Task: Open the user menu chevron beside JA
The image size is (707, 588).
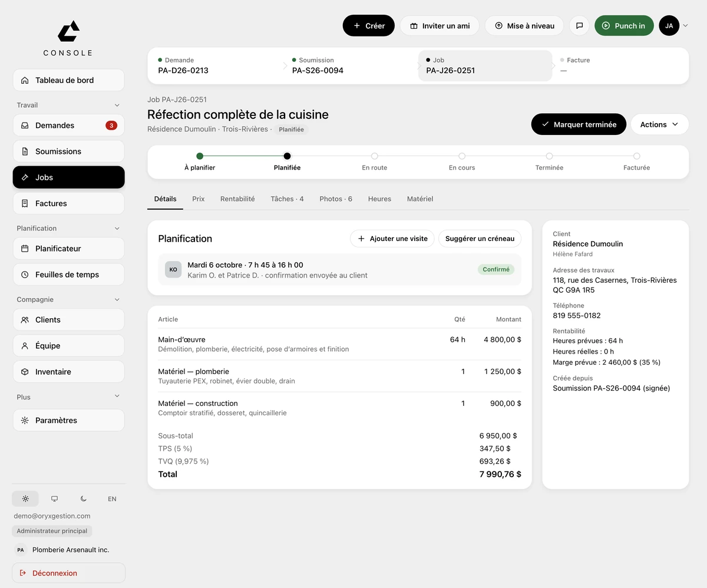Action: pos(685,26)
